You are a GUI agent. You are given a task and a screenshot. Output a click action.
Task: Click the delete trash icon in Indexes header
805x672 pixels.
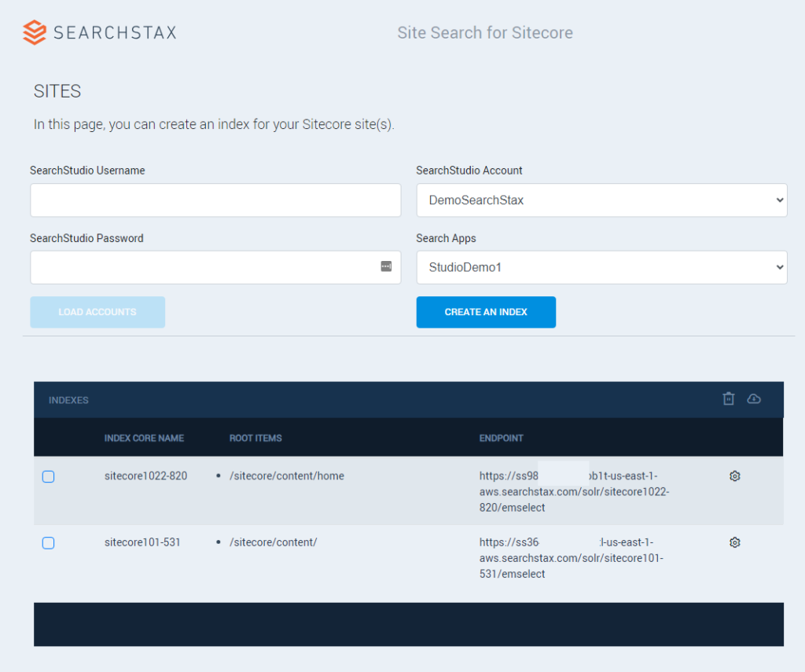729,399
